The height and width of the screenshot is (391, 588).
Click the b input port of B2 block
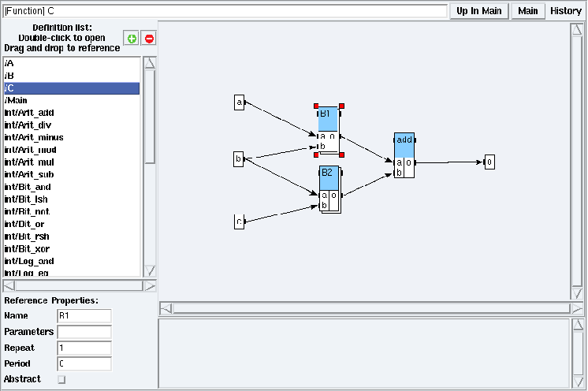pos(324,205)
